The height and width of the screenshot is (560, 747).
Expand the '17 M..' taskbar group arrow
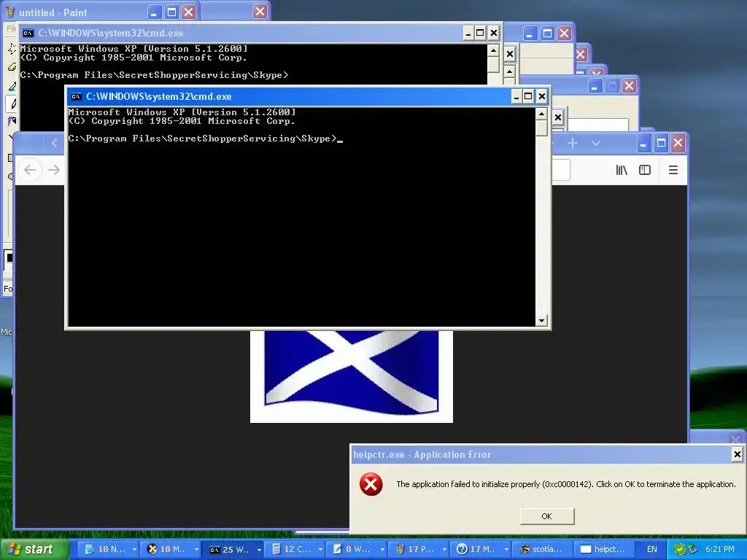pos(506,550)
